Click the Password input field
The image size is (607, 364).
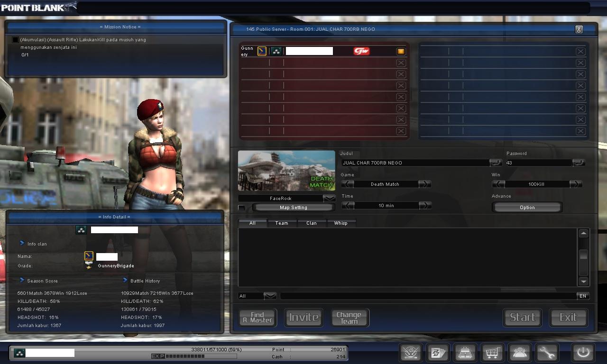[539, 163]
